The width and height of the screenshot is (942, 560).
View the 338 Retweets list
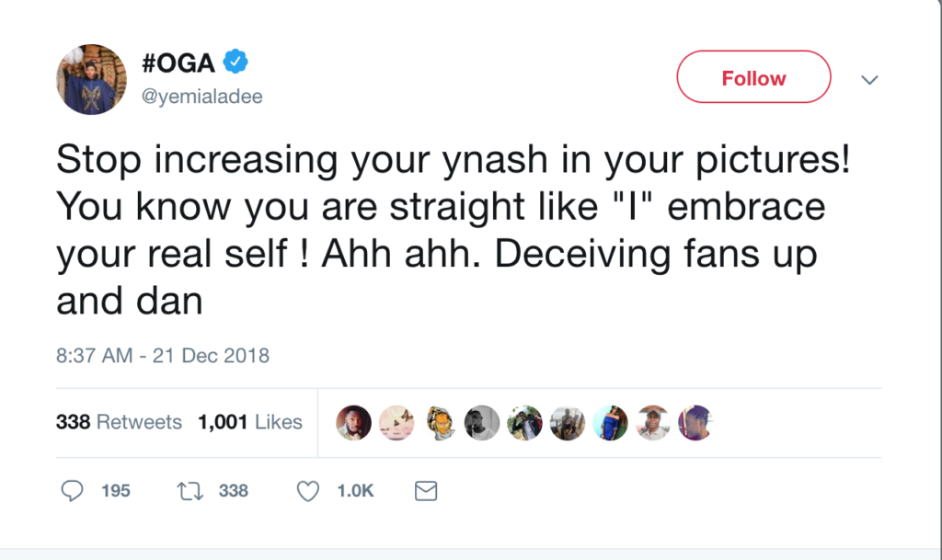120,422
